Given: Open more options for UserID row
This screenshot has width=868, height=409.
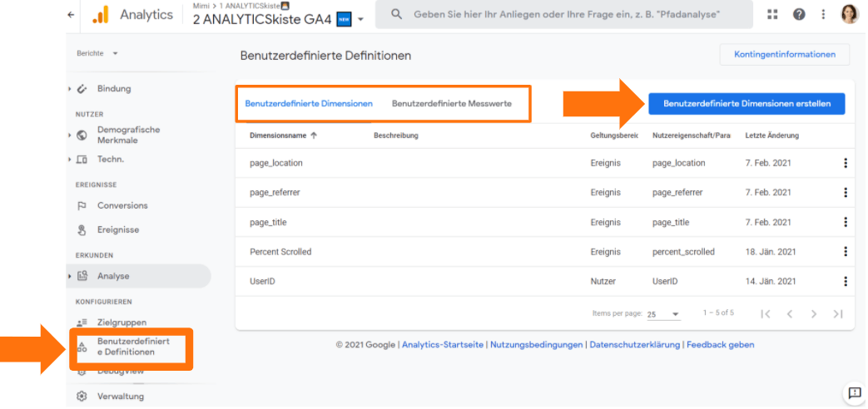Looking at the screenshot, I should 846,282.
